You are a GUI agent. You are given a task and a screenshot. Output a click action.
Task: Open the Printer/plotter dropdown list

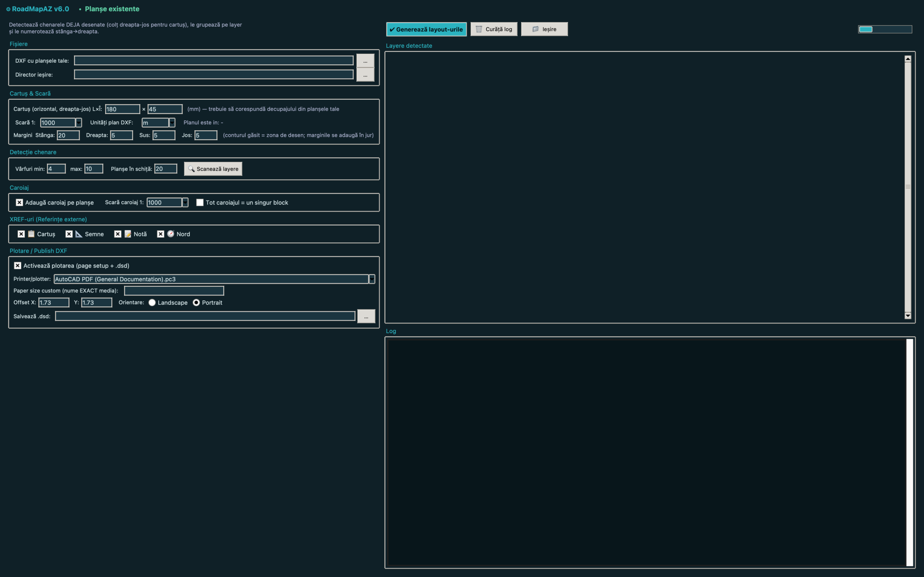(372, 279)
